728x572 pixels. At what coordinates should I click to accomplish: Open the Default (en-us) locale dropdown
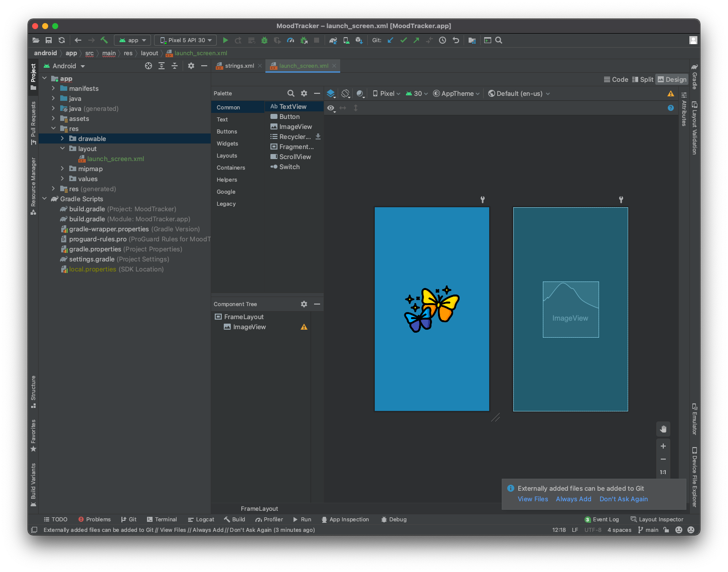519,93
